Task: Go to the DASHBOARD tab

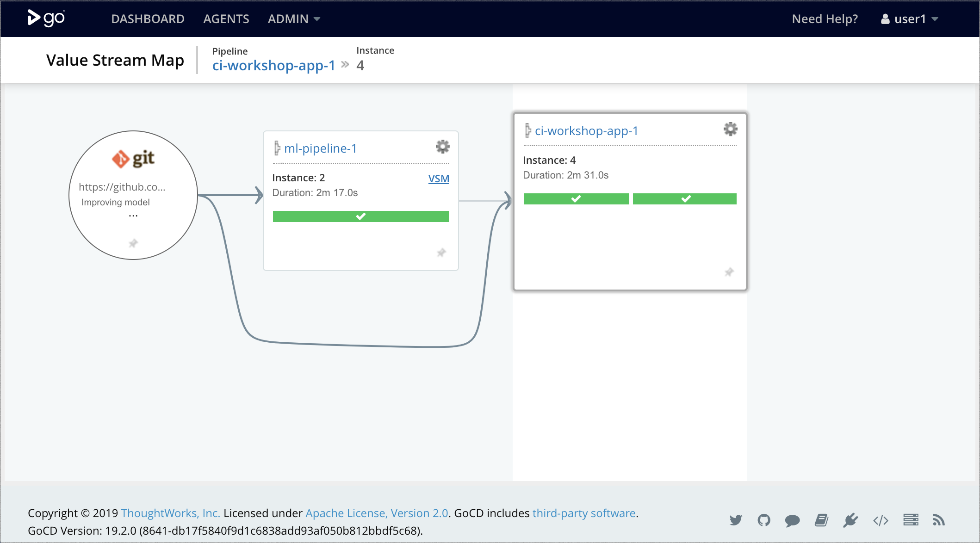Action: tap(148, 19)
